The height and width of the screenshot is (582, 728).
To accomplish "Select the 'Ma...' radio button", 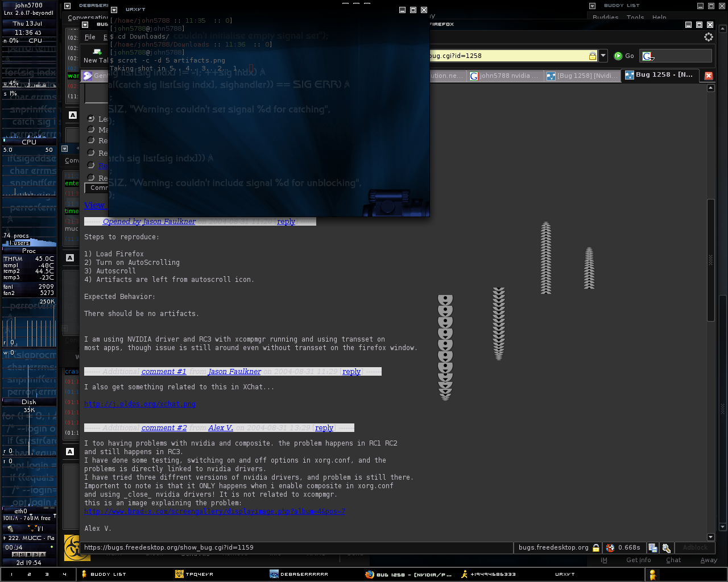I will tap(91, 130).
